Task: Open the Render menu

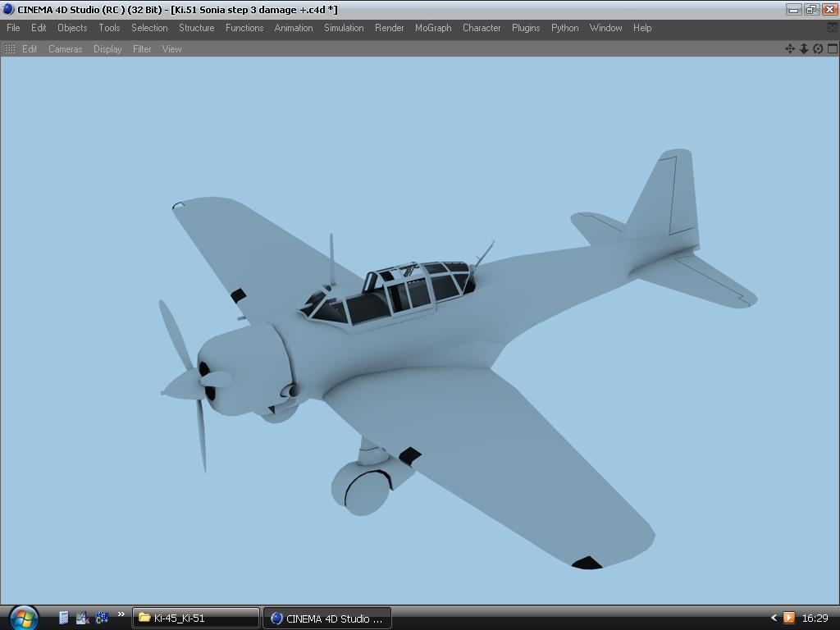Action: pyautogui.click(x=389, y=28)
